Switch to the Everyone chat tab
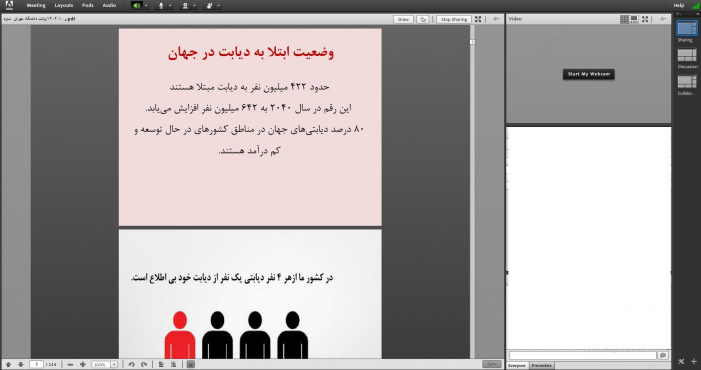This screenshot has height=370, width=701. coord(517,366)
